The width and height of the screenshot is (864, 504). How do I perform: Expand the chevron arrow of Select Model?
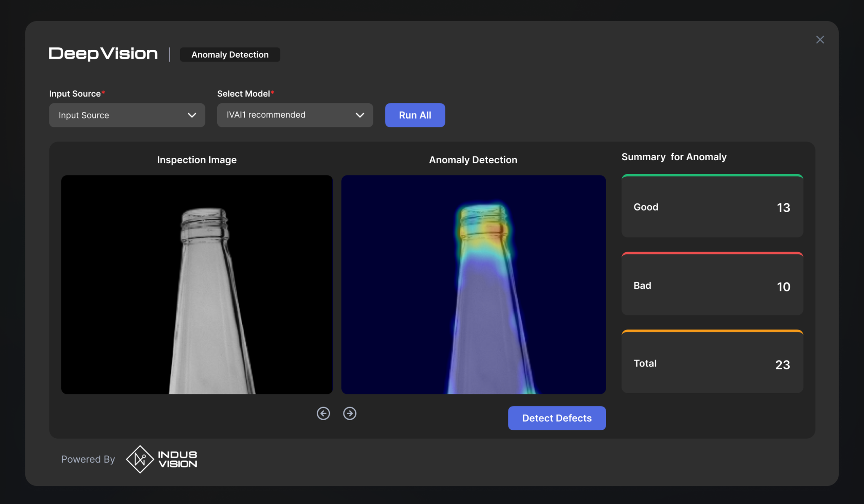(x=360, y=115)
